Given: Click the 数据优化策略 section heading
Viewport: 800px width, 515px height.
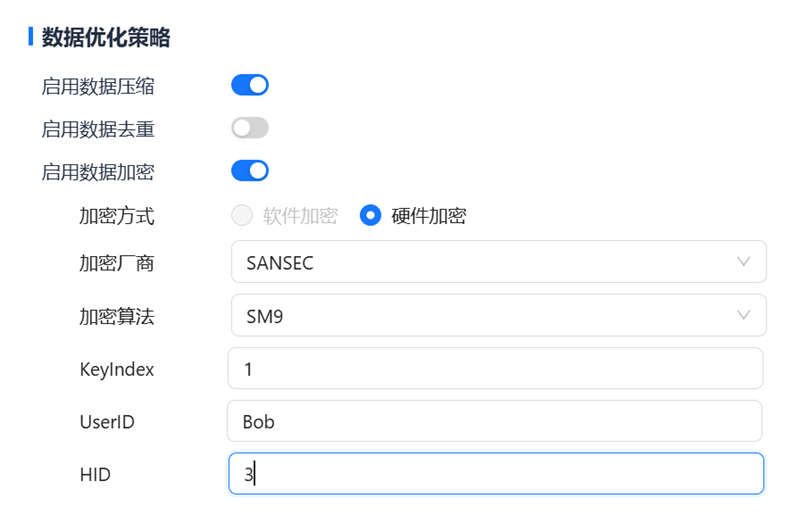Looking at the screenshot, I should coord(106,38).
